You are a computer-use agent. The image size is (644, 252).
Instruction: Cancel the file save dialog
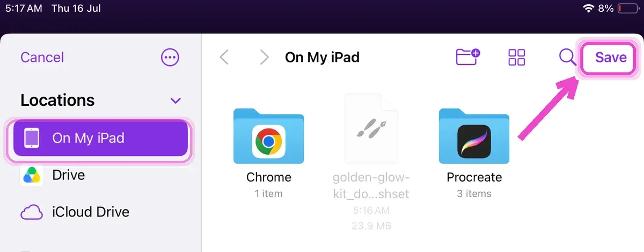click(42, 57)
